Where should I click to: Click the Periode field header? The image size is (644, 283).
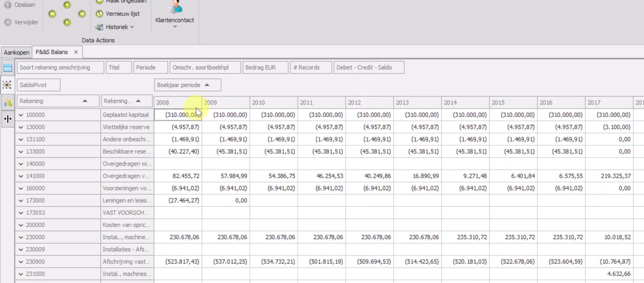click(x=151, y=67)
